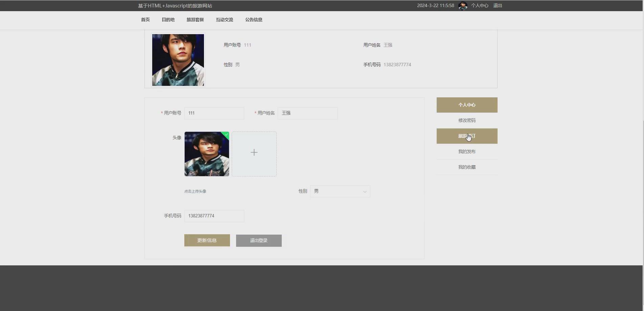Open the 首页 navigation menu item
The width and height of the screenshot is (644, 311).
[145, 20]
